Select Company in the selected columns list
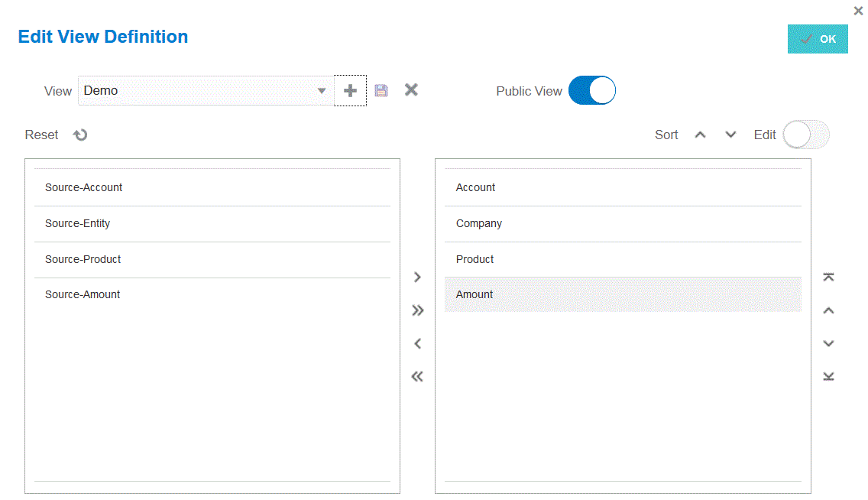This screenshot has width=868, height=500. 479,223
